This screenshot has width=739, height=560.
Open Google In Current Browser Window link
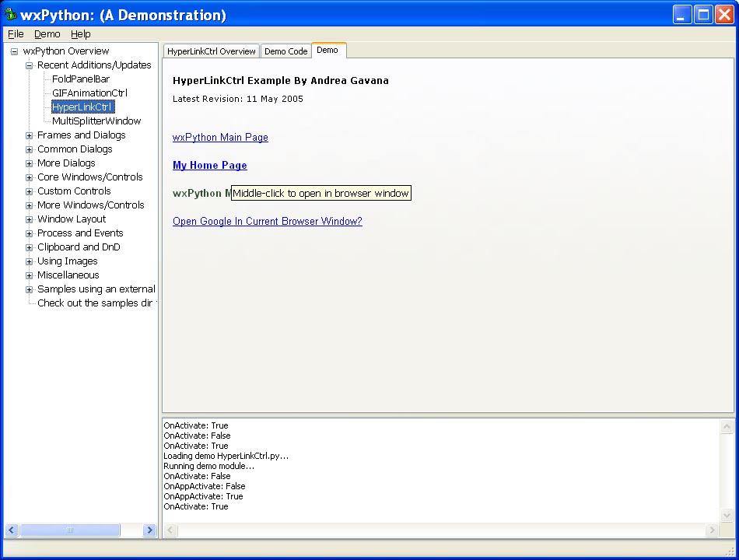pos(267,222)
